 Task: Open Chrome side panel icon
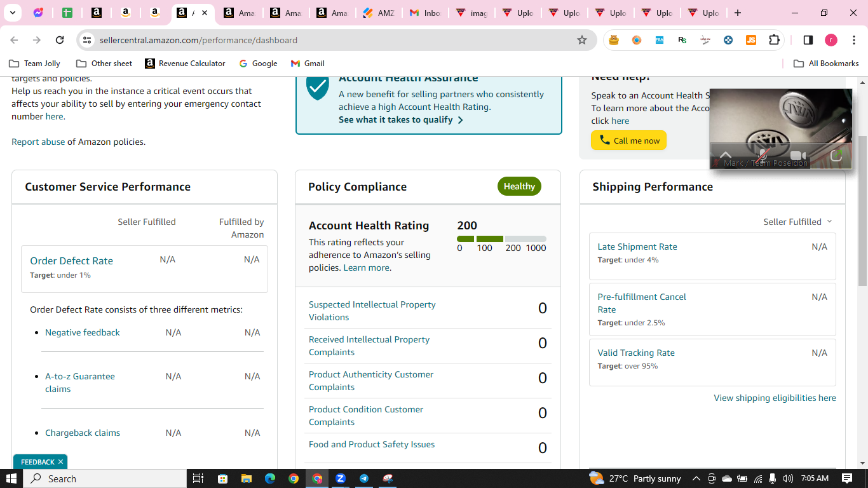tap(808, 40)
